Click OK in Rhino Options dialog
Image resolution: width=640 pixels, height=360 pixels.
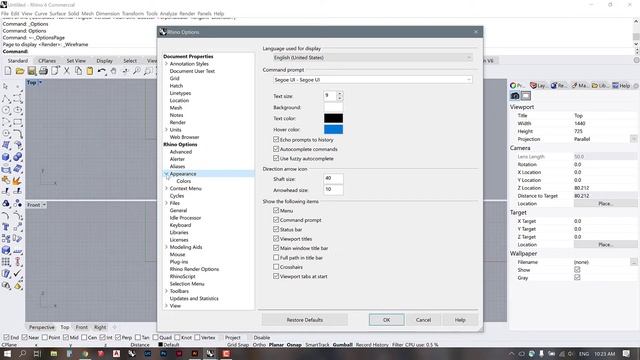387,320
